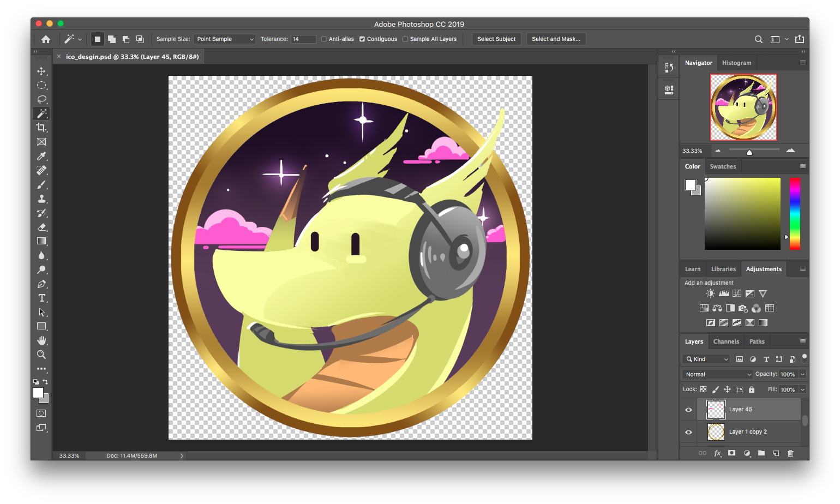Add a Brightness/Contrast adjustment
Screen dimensions: 840x504
[x=710, y=293]
